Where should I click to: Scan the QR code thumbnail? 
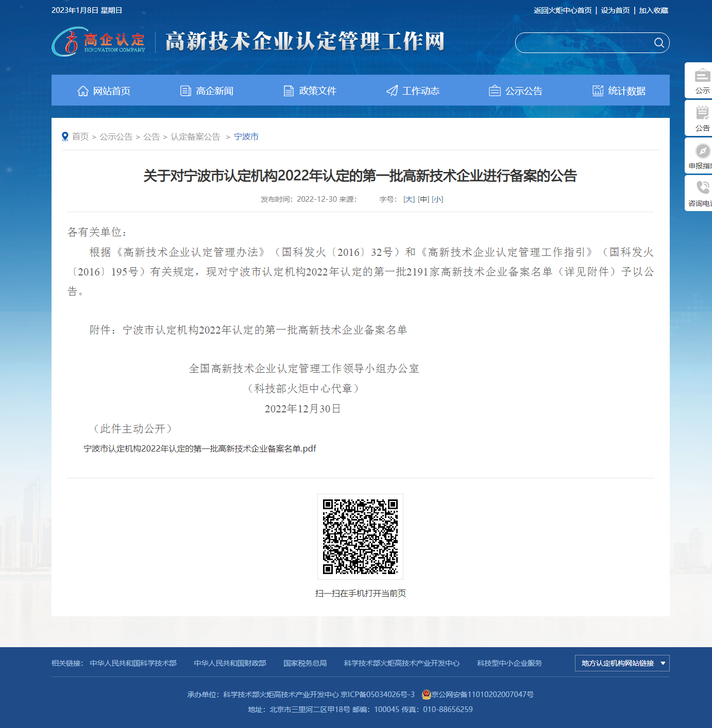[x=361, y=537]
